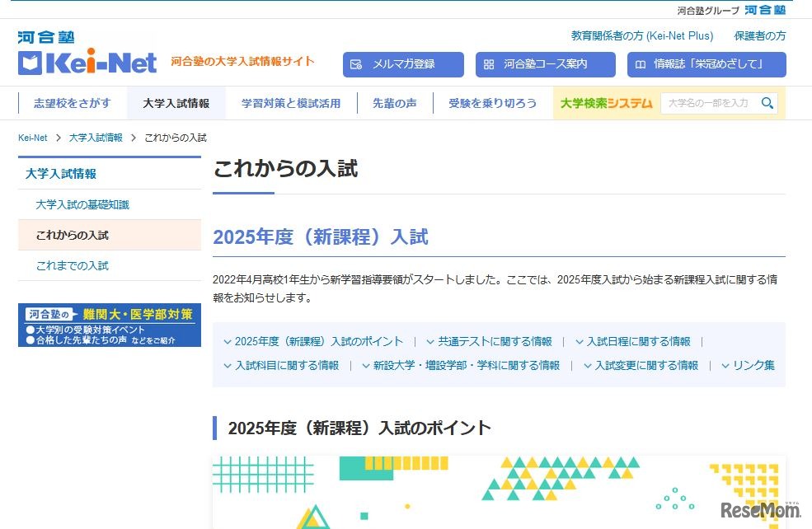Click the envelope icon on メルマガ登録
The height and width of the screenshot is (529, 812).
pos(356,63)
